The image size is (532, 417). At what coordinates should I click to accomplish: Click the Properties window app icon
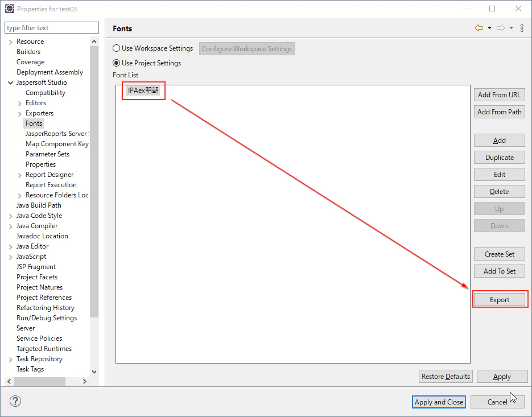(x=10, y=9)
